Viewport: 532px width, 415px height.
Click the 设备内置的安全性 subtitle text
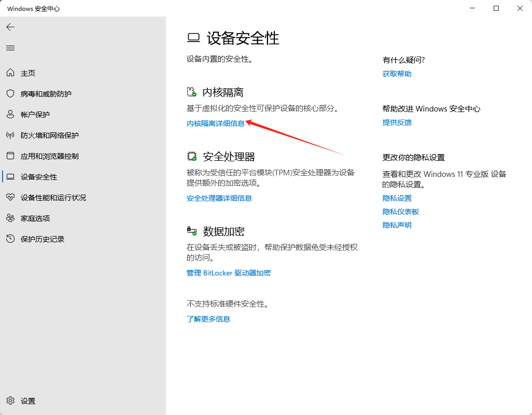click(219, 59)
